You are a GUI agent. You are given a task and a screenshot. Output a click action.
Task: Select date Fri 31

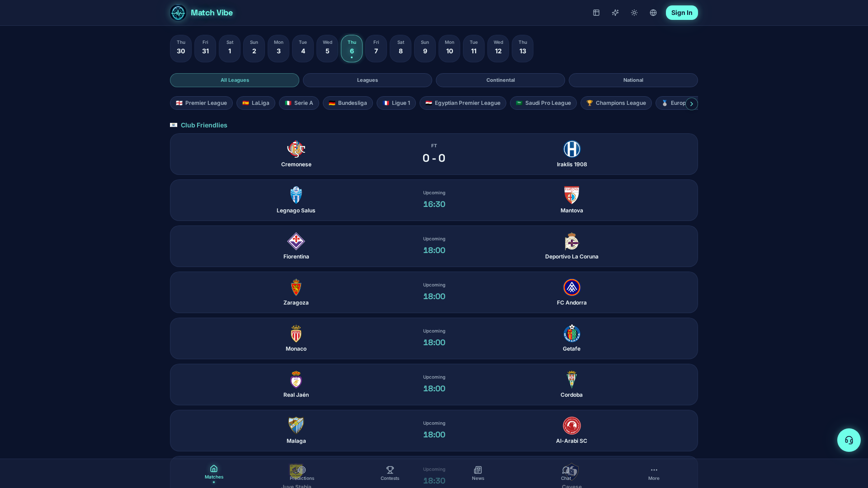point(205,48)
